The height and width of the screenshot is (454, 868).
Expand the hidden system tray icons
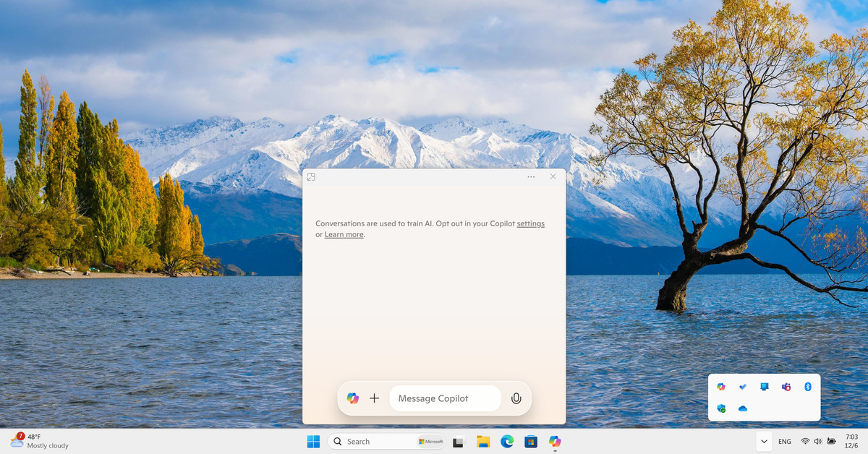coord(764,441)
